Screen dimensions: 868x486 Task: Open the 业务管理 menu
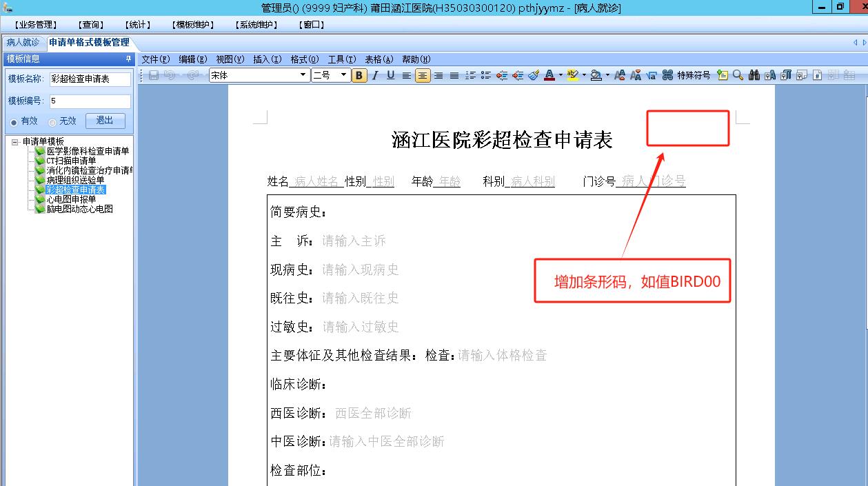36,25
